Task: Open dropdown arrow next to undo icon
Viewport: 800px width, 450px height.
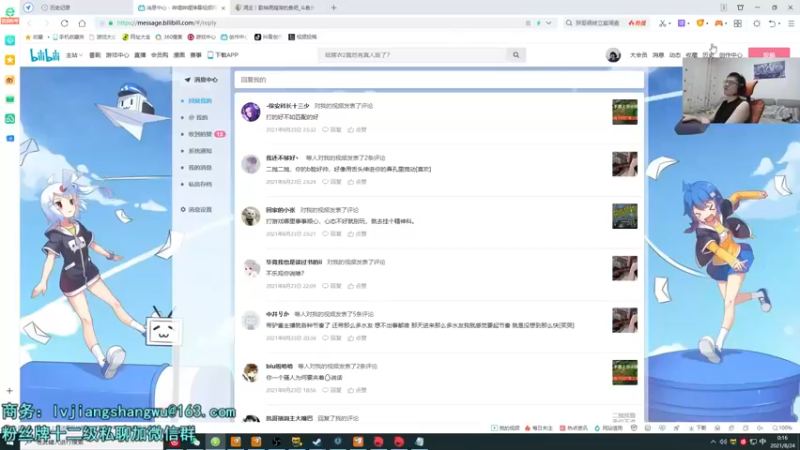Action: click(x=780, y=23)
